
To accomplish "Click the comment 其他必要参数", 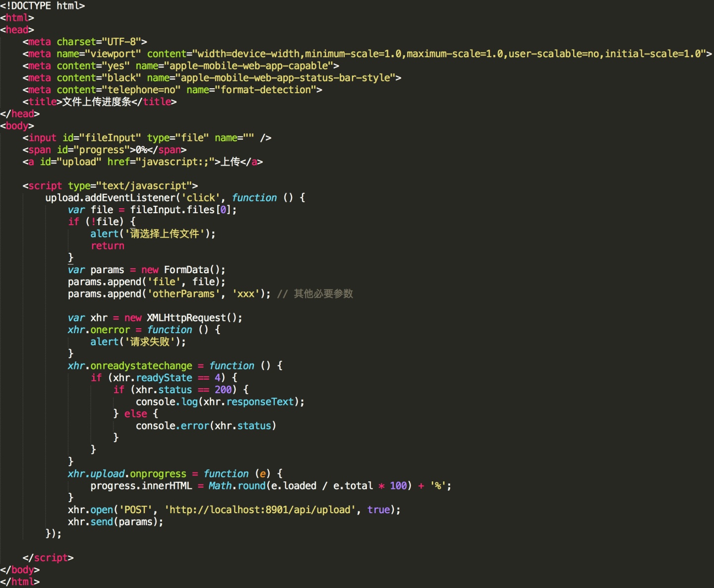I will coord(323,294).
